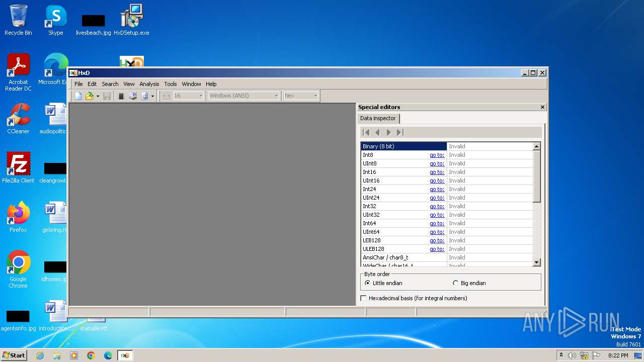The image size is (644, 362).
Task: Click the volume speaker tray icon
Action: (x=572, y=355)
